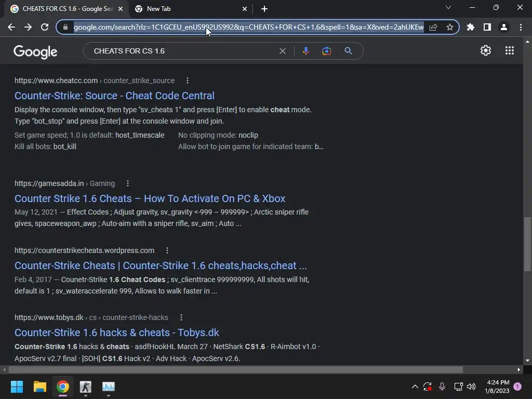View site information via padlock icon
532x399 pixels.
[65, 27]
